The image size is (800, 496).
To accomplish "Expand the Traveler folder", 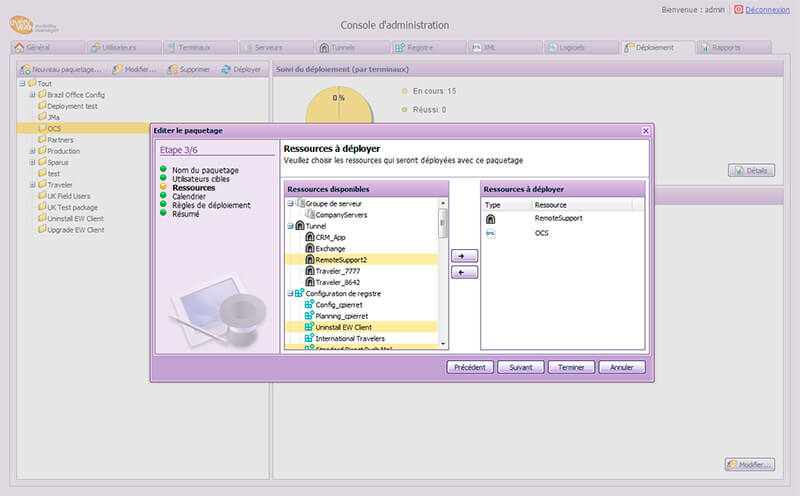I will tap(33, 184).
